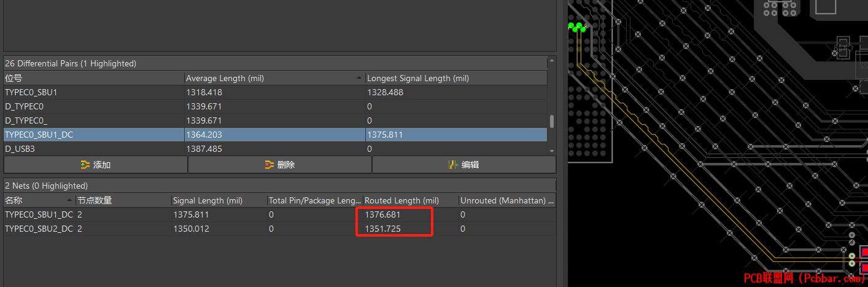Click the 编辑 (Edit) button
The image size is (868, 287).
pos(464,165)
